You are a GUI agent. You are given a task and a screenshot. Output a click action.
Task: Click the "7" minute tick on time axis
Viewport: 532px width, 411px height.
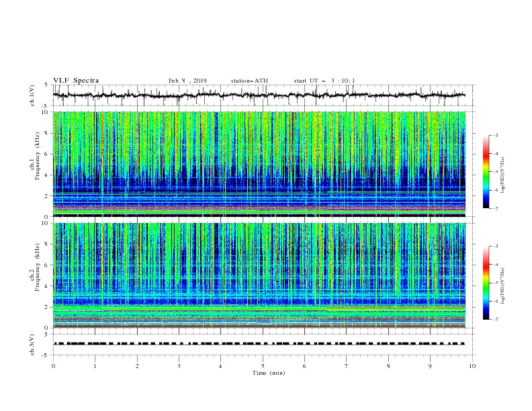347,366
